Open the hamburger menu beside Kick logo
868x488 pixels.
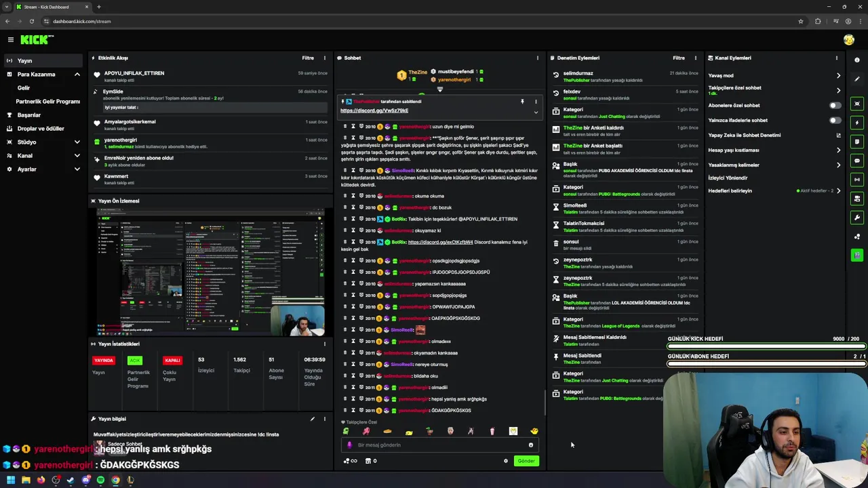[x=10, y=40]
